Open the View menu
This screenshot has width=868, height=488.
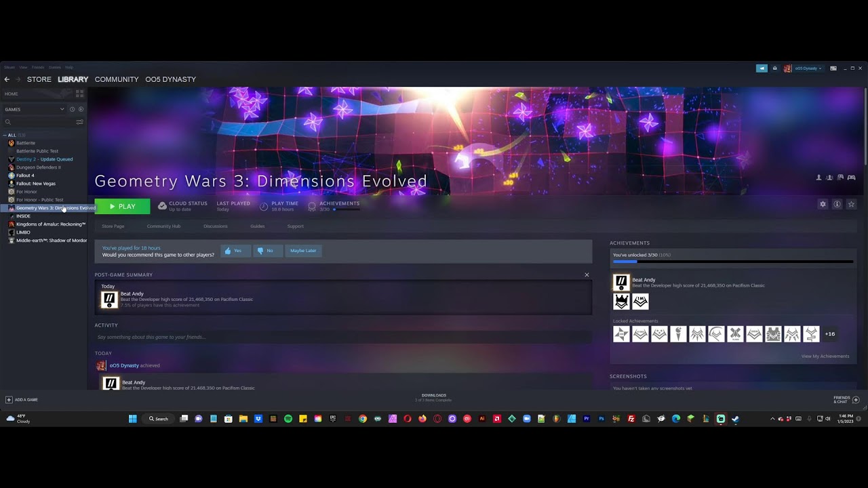(23, 67)
